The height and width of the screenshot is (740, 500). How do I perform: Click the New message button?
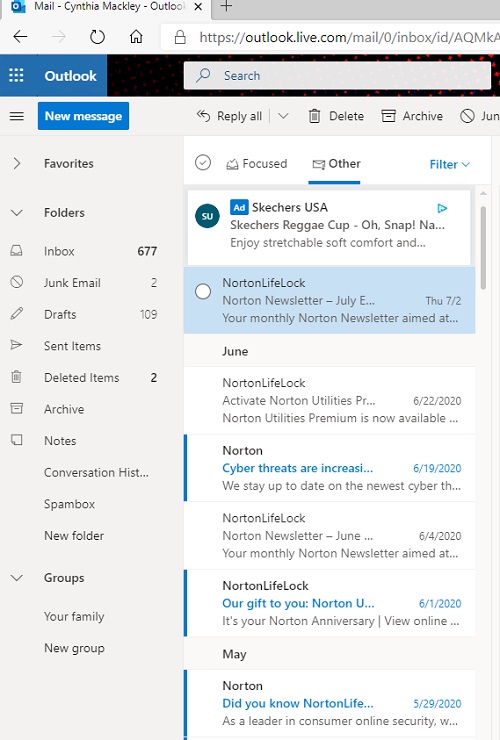[x=83, y=116]
